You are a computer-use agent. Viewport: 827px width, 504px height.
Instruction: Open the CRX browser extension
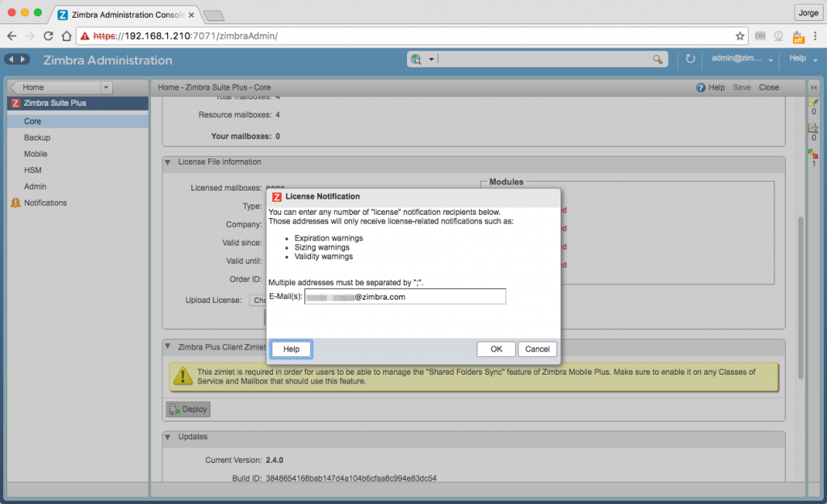pos(760,36)
